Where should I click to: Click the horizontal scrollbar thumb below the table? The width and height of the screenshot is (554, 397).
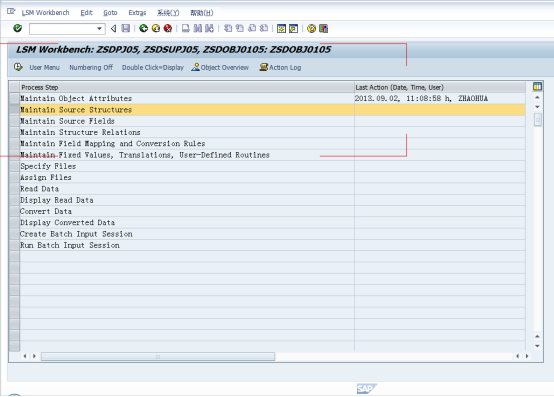158,356
